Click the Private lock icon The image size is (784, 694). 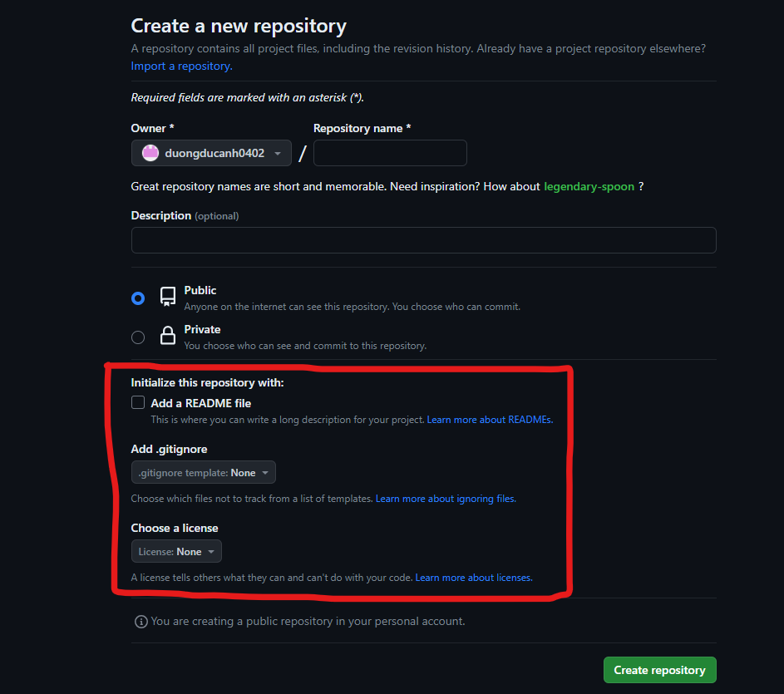click(168, 336)
